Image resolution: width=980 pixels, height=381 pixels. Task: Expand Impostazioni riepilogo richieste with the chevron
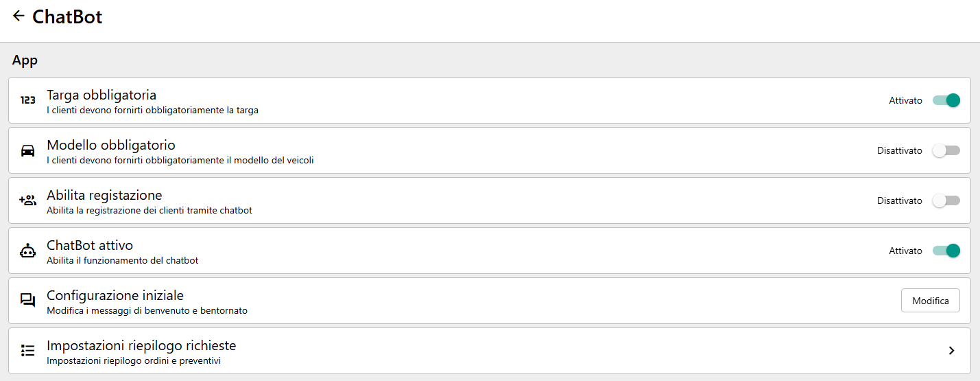(951, 351)
